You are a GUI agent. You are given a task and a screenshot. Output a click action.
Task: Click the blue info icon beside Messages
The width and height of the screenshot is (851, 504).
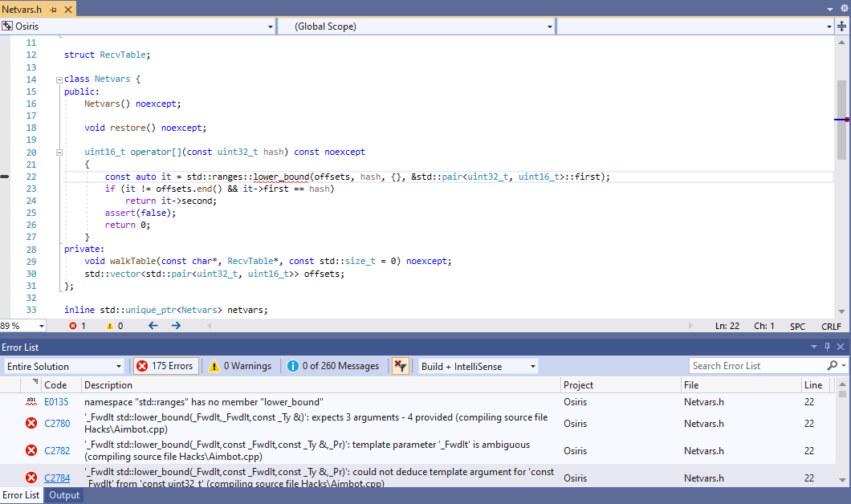point(291,365)
